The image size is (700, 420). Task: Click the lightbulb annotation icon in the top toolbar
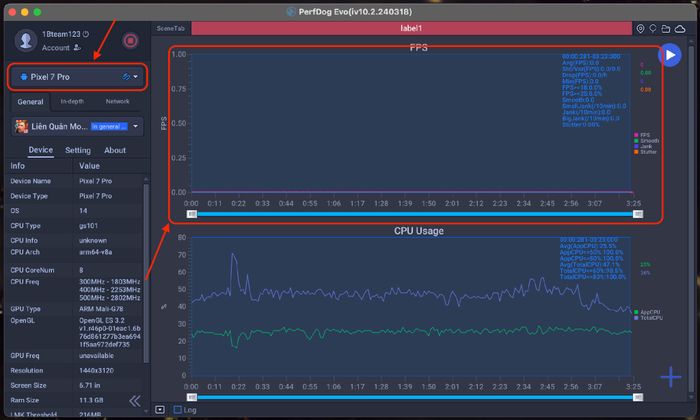pyautogui.click(x=653, y=29)
